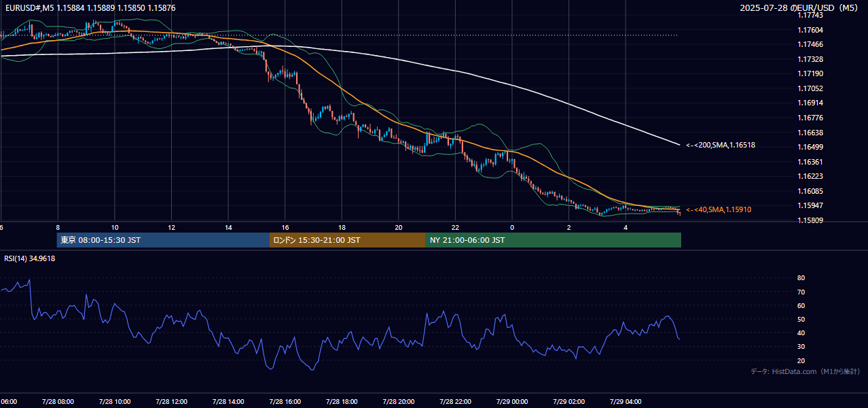Click price axis value 1.17190

coord(810,73)
